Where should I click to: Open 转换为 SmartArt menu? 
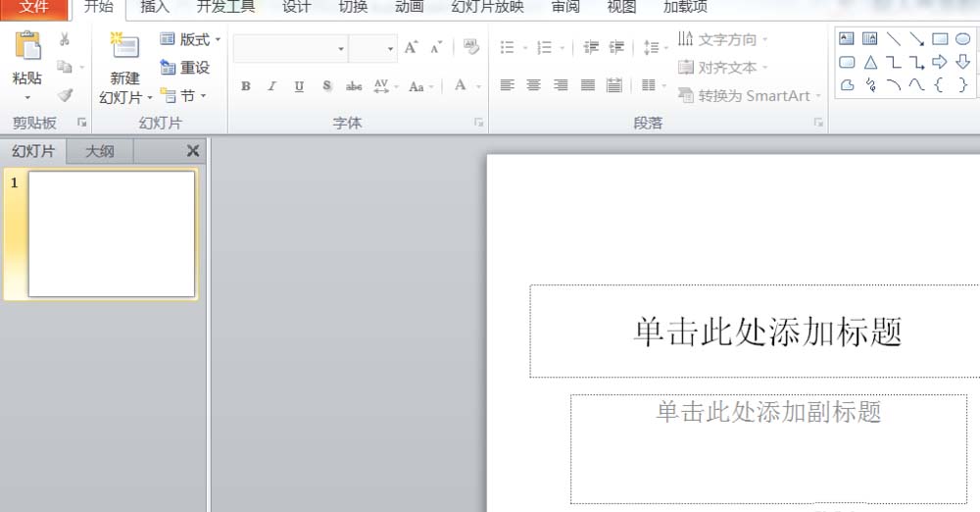pos(750,96)
